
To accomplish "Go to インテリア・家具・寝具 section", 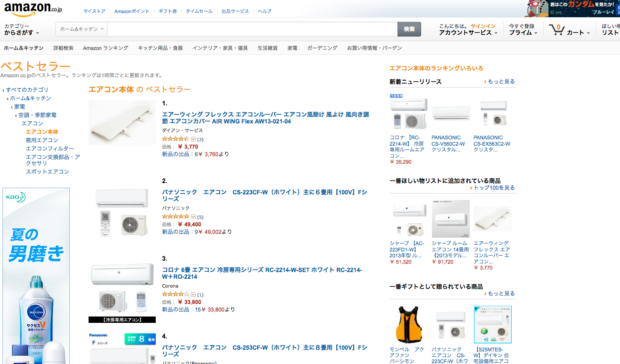I will (220, 48).
